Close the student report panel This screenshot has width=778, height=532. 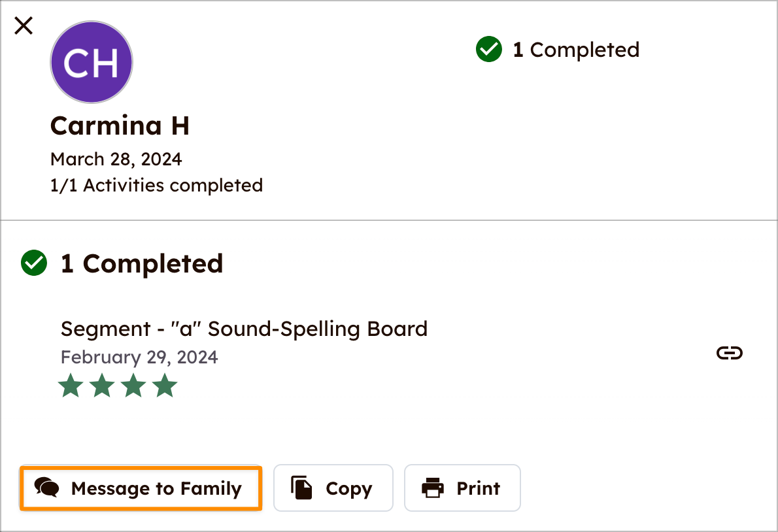[24, 26]
